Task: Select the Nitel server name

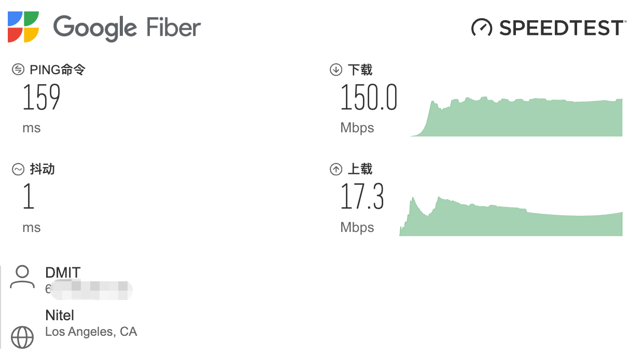Action: coord(60,315)
